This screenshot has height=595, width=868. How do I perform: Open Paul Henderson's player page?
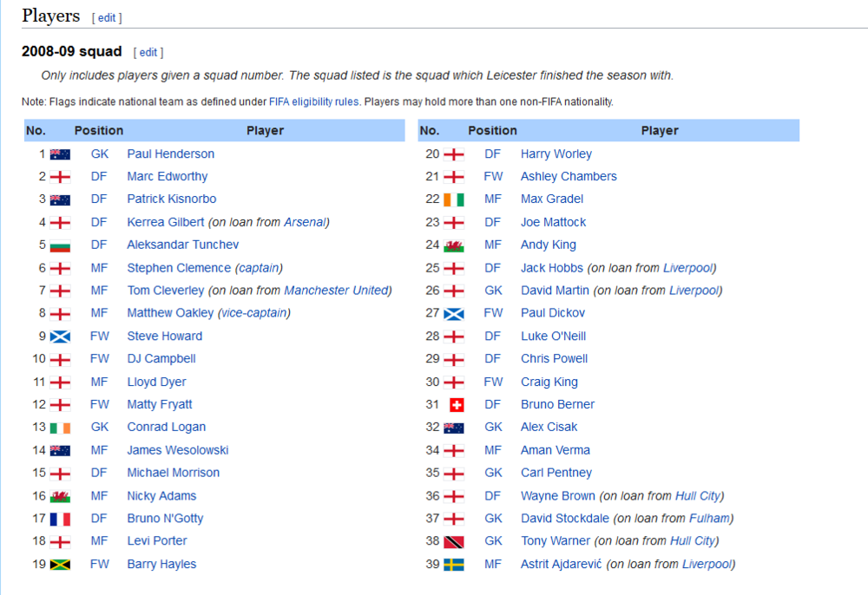tap(170, 154)
